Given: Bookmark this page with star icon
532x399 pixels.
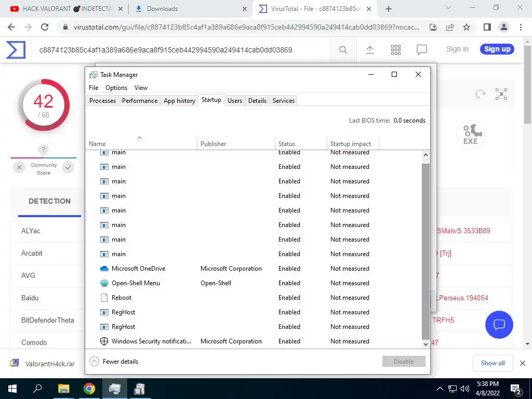Looking at the screenshot, I should tap(467, 27).
